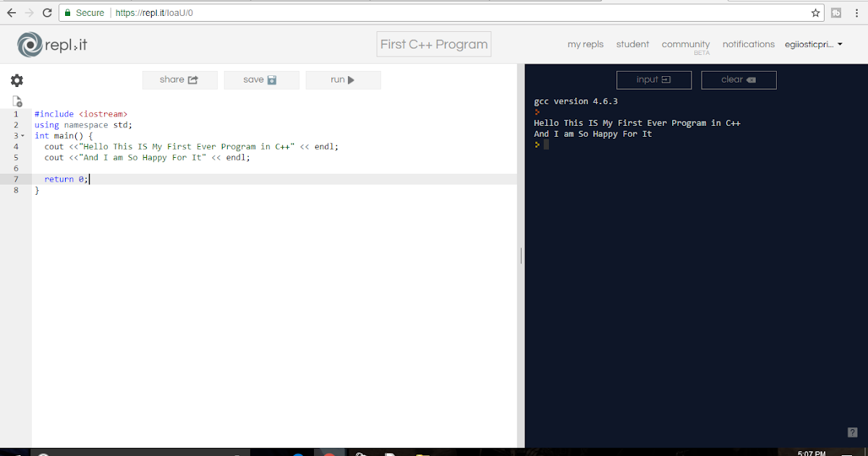The height and width of the screenshot is (456, 868).
Task: Edit the First C++ Program title field
Action: coord(433,44)
